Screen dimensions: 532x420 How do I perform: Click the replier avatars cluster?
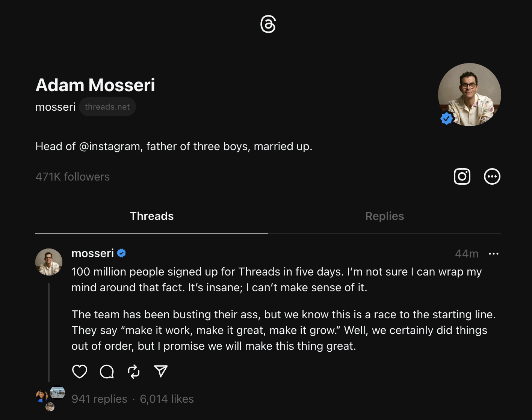[x=50, y=399]
